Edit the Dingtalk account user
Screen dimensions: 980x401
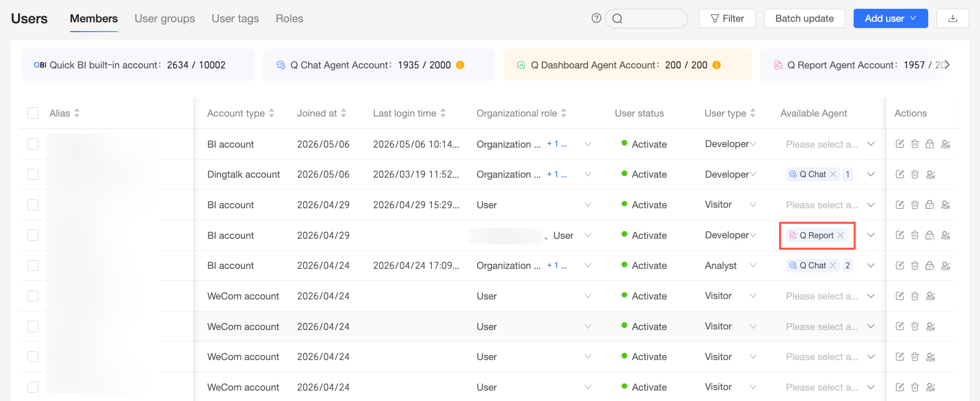coord(900,174)
